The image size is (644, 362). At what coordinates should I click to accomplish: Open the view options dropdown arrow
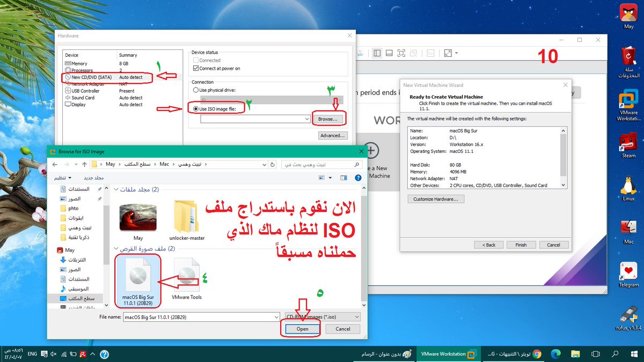330,178
